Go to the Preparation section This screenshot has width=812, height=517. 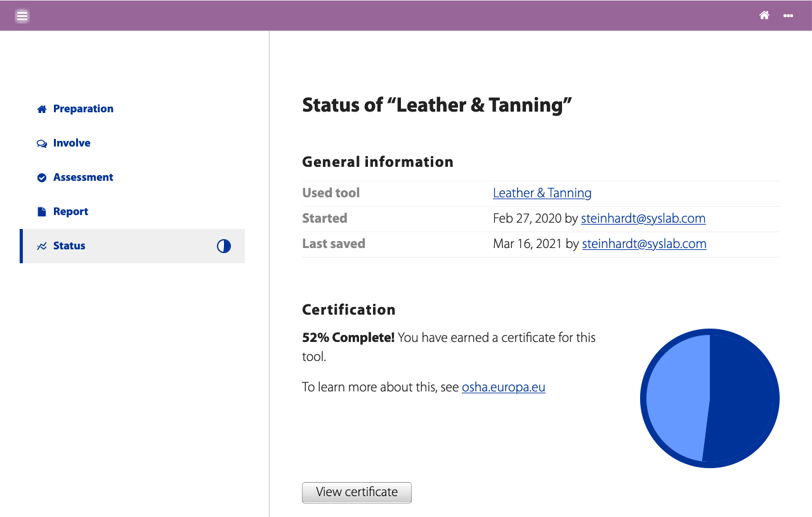[x=83, y=108]
